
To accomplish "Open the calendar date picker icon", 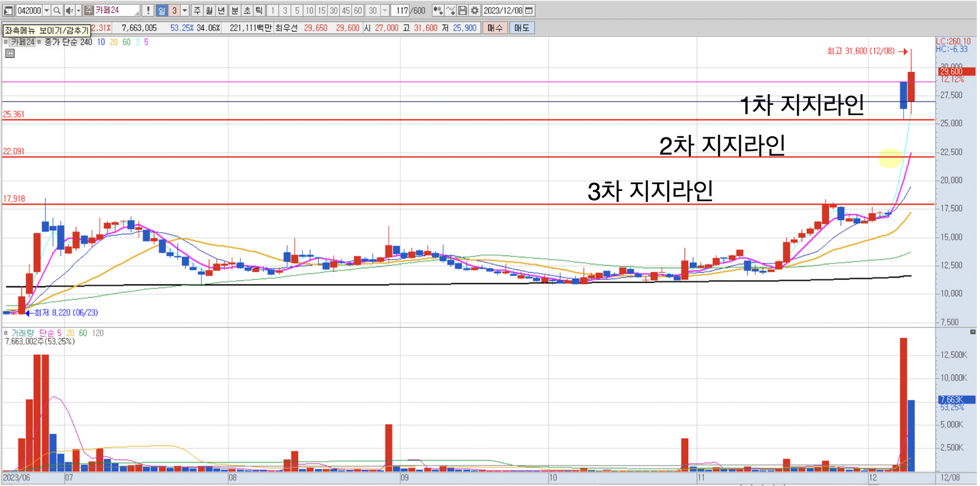I will tap(529, 10).
